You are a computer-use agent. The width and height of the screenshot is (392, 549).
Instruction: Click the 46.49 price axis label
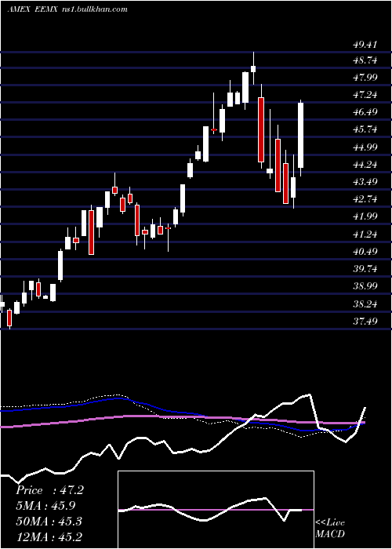(x=365, y=112)
